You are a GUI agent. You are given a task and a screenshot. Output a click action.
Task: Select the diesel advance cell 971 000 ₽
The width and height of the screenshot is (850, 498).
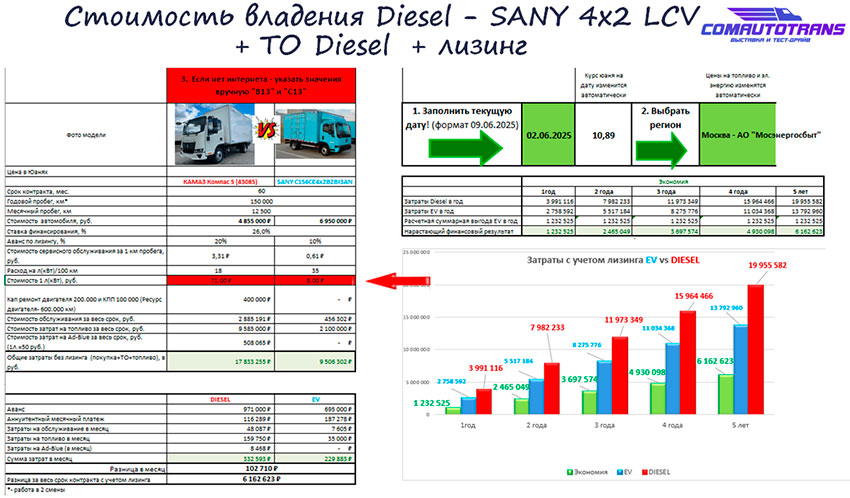221,409
